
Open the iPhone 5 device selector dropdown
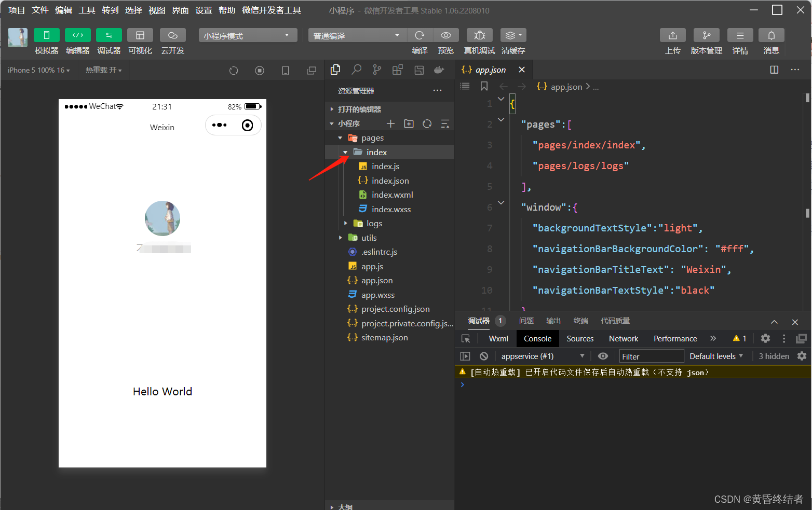pyautogui.click(x=38, y=70)
